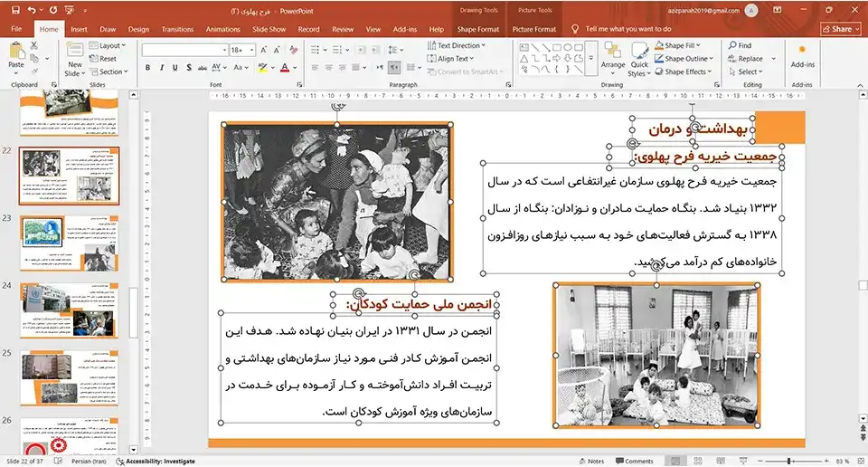Open the font size dropdown

[x=252, y=50]
